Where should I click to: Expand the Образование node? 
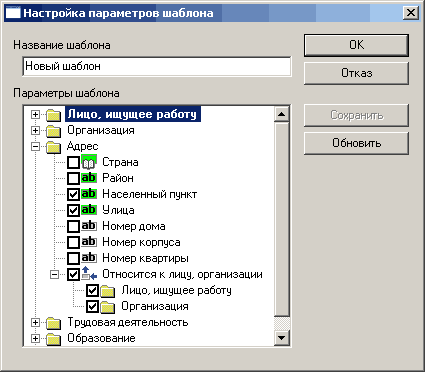click(35, 338)
